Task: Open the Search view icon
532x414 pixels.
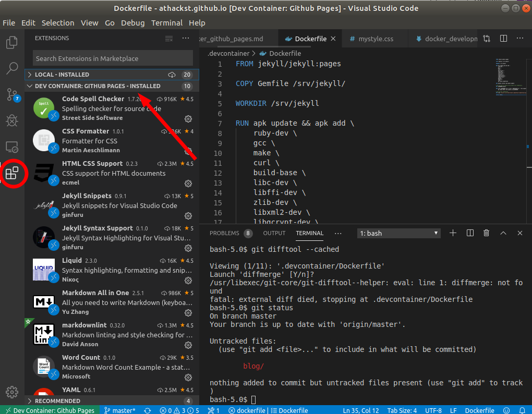Action: (12, 68)
